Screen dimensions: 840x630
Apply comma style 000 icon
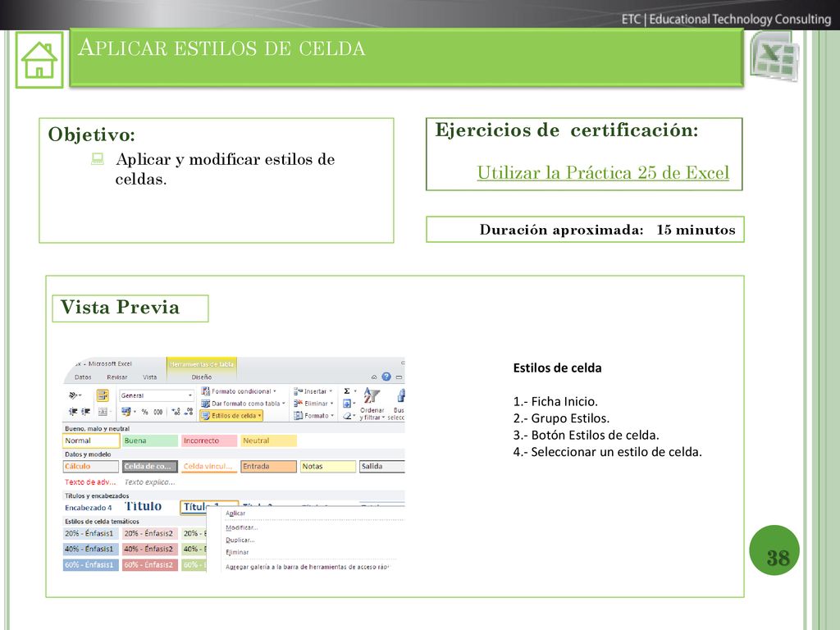158,412
